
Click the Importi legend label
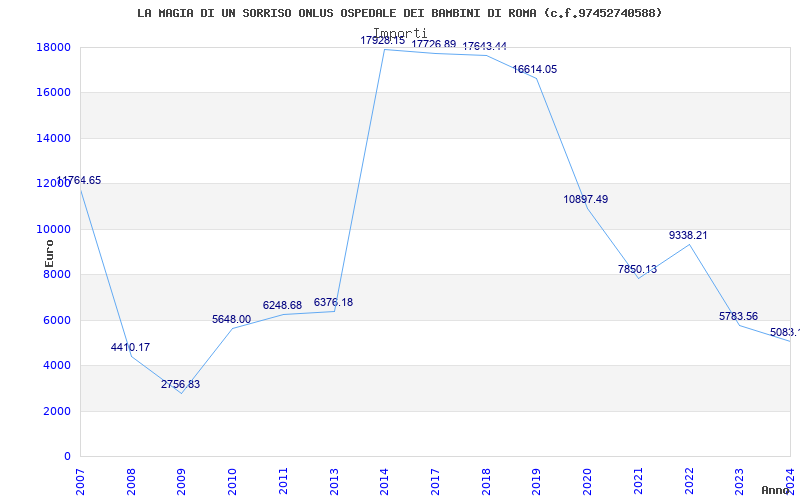400,34
